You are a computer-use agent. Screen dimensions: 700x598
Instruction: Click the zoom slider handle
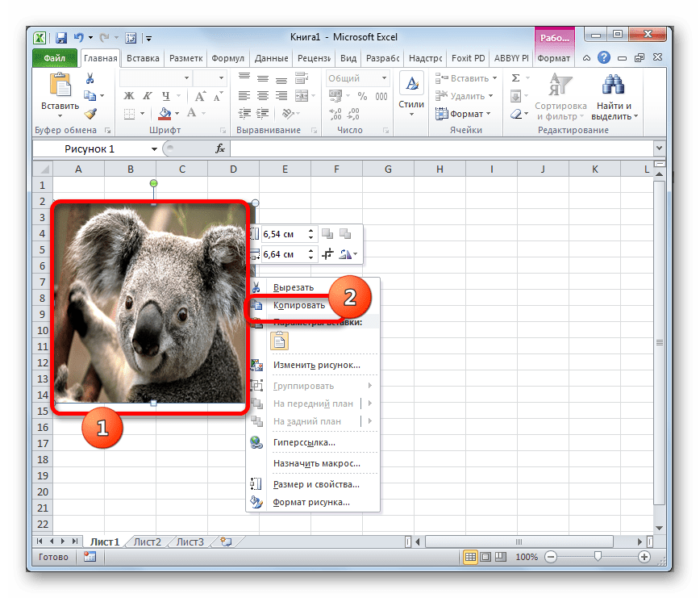597,557
